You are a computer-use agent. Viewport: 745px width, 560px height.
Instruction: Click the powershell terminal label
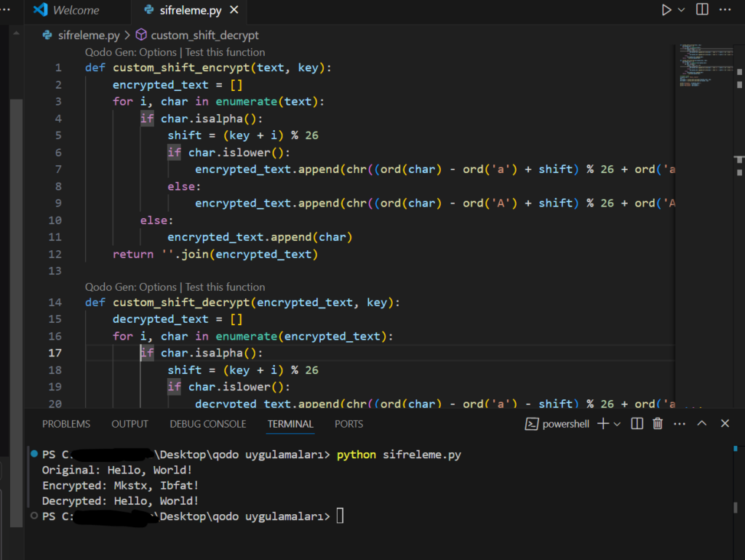click(x=566, y=424)
